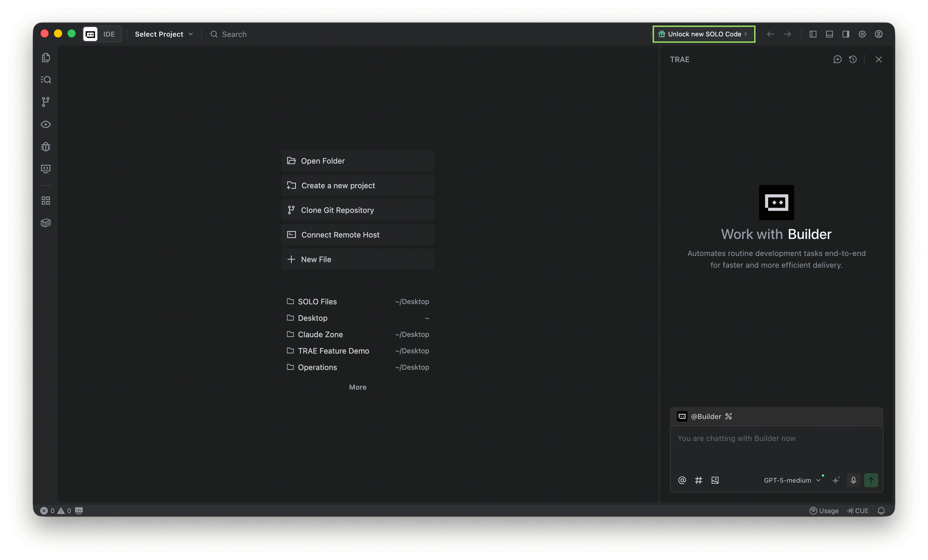Expand the Select Project dropdown
The image size is (928, 560).
[x=164, y=34]
